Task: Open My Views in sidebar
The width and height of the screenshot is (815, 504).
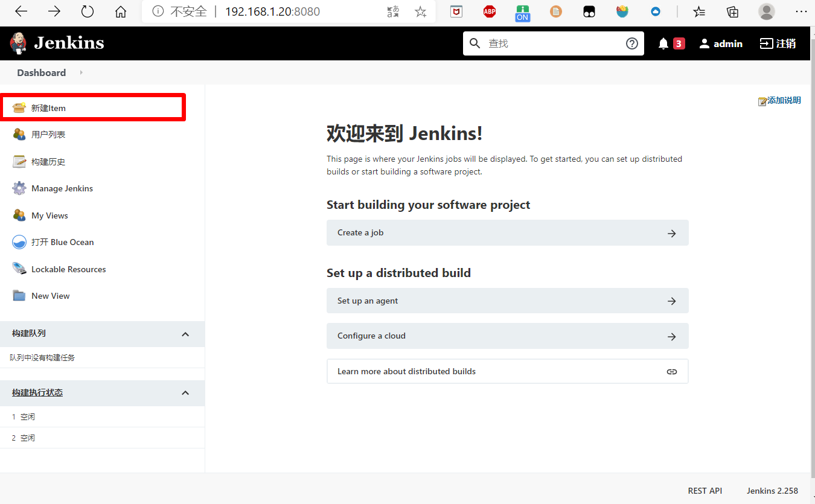Action: tap(50, 215)
